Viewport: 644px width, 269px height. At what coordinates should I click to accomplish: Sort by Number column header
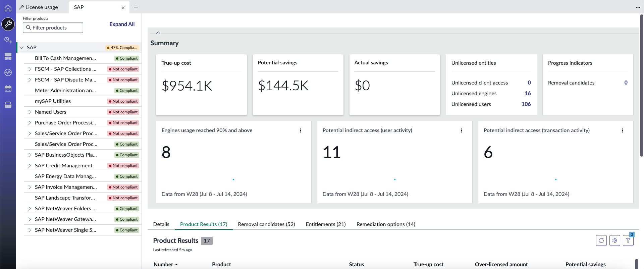coord(166,264)
